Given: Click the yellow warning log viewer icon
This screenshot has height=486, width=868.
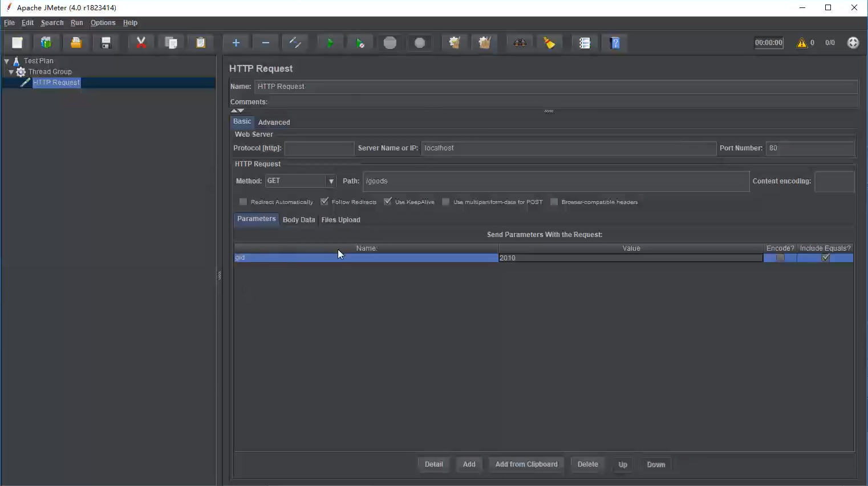Looking at the screenshot, I should [802, 43].
